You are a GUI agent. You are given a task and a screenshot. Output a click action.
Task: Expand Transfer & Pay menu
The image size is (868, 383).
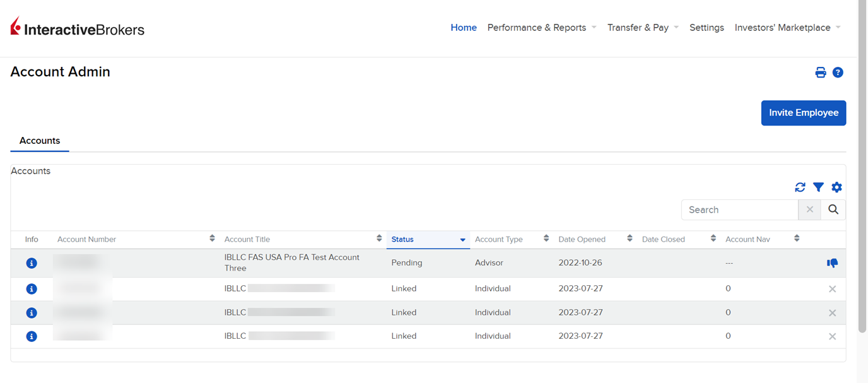click(642, 28)
